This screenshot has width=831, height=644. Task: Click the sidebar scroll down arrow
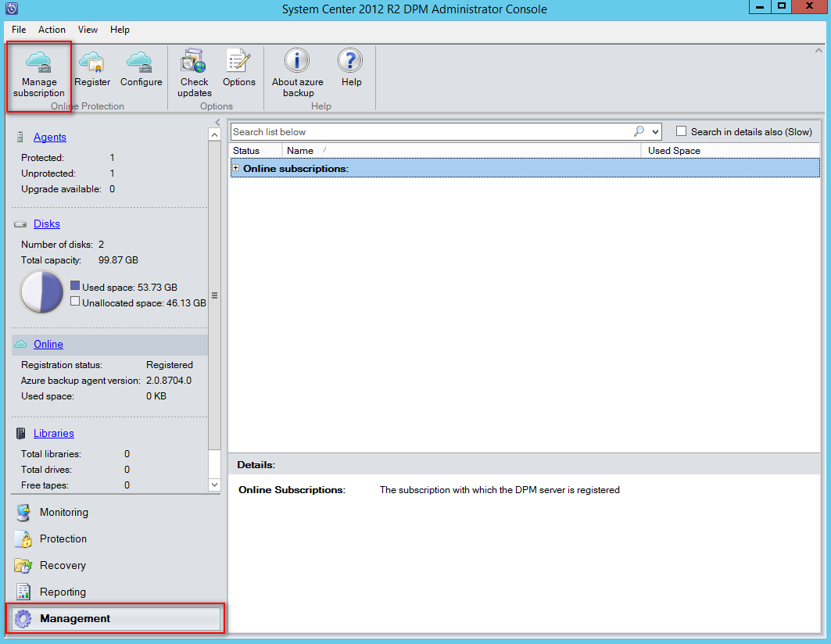pos(215,485)
